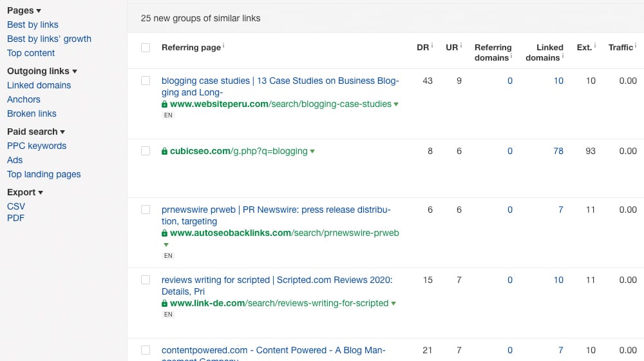This screenshot has width=644, height=361.
Task: Open Top landing pages report
Action: 44,174
